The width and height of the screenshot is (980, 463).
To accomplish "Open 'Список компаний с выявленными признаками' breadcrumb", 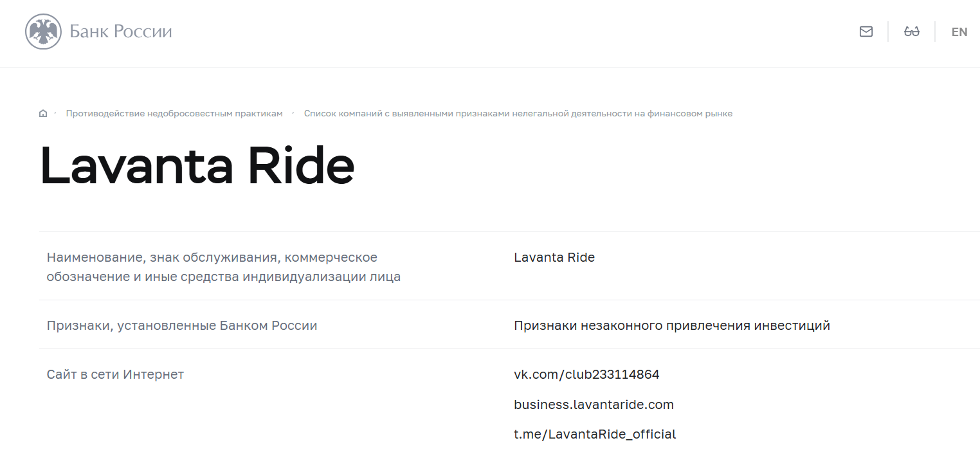I will tap(518, 114).
